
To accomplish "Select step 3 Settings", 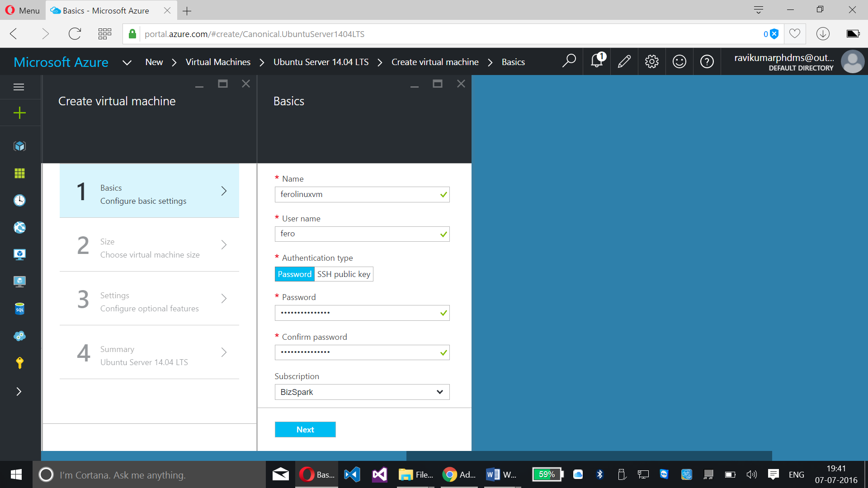I will click(149, 298).
